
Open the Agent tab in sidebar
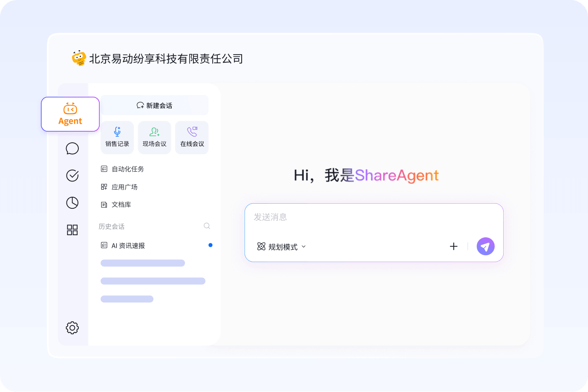70,114
